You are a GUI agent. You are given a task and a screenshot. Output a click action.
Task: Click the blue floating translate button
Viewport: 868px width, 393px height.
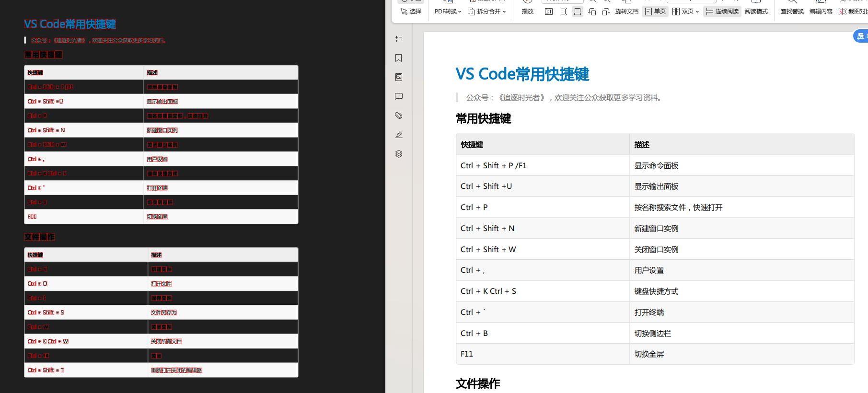click(x=861, y=36)
